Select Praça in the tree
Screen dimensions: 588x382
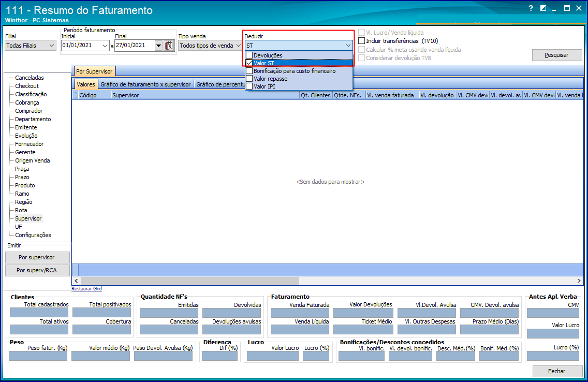point(22,169)
